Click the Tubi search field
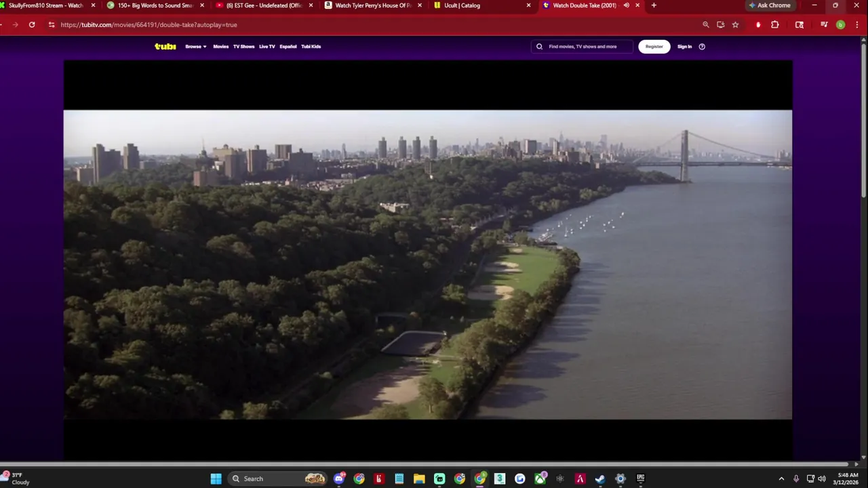This screenshot has height=488, width=868. pyautogui.click(x=582, y=47)
